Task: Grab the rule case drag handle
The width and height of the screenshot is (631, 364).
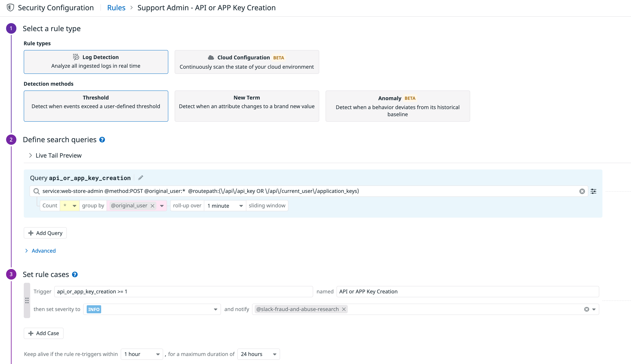Action: coord(27,300)
